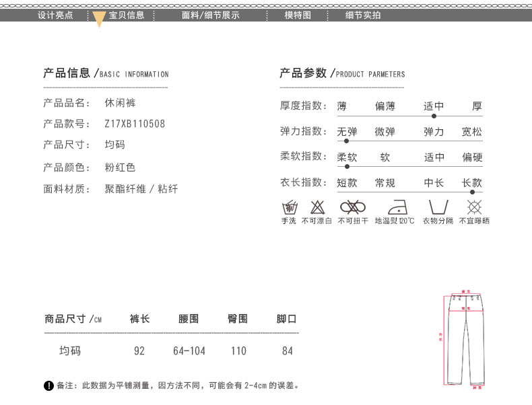Screen dimensions: 532x405
Task: Click the length index slider dot
Action: coord(472,192)
